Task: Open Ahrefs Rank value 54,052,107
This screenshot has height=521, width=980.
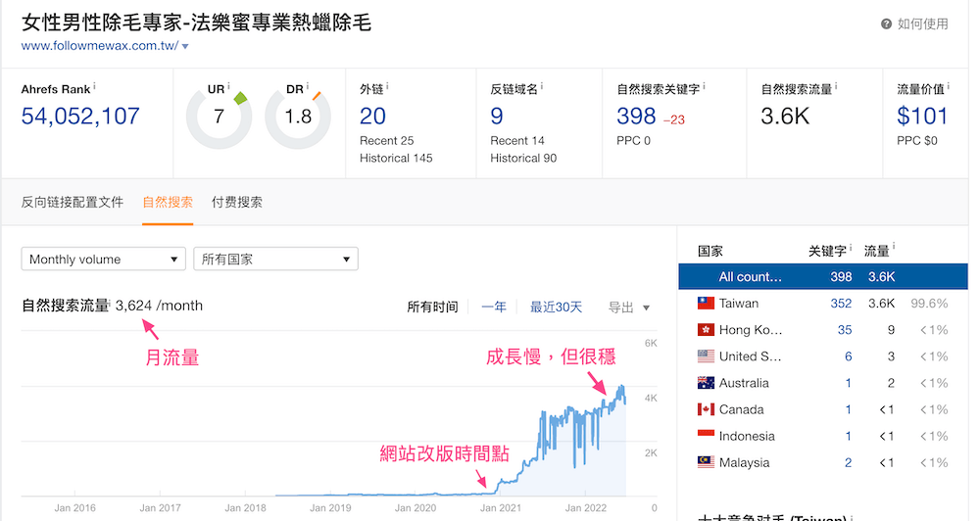Action: (80, 117)
